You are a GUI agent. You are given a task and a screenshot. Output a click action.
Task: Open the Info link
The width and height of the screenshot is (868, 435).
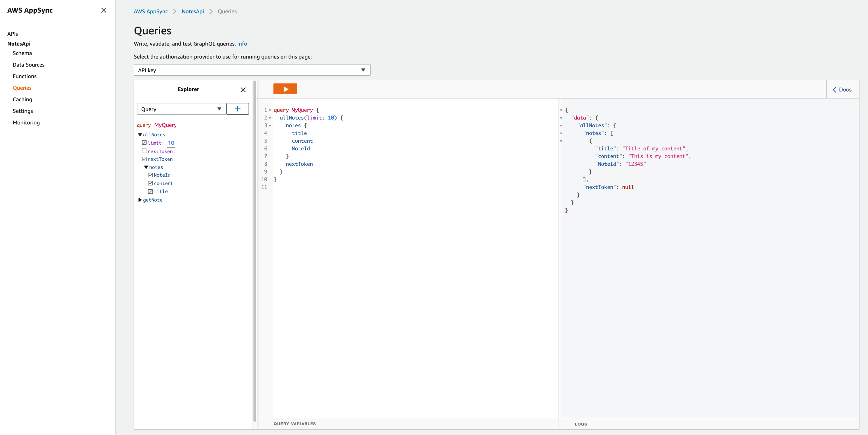coord(242,44)
